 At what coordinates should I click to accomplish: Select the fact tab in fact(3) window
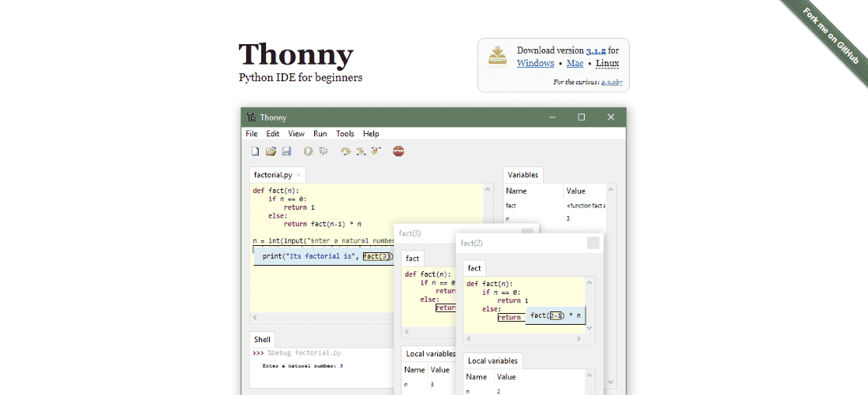coord(413,259)
